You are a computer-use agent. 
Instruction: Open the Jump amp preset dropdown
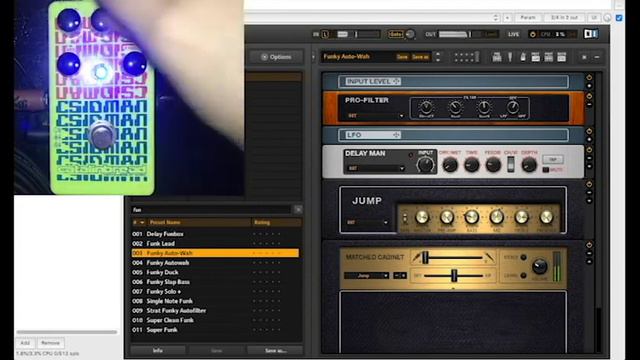point(367,222)
